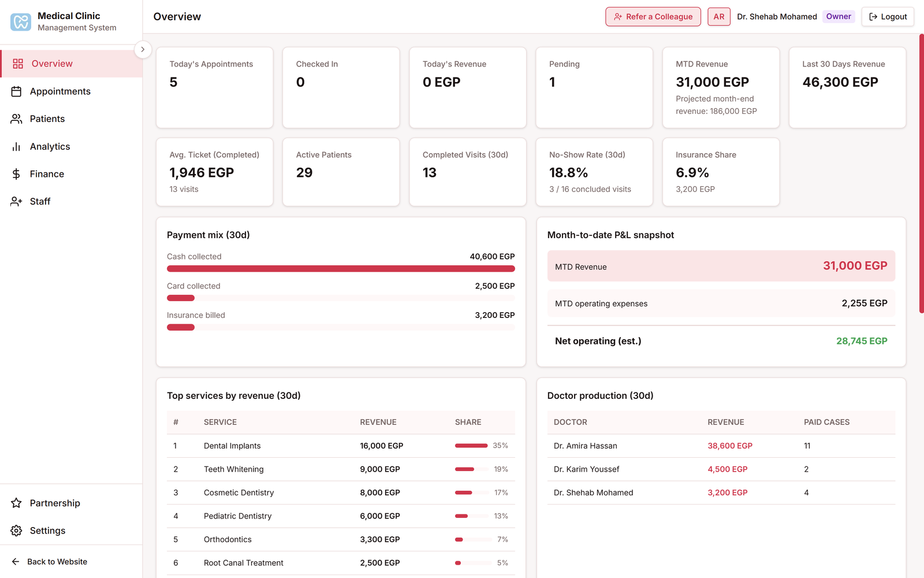
Task: Click the Insurance billed progress bar
Action: coord(341,327)
